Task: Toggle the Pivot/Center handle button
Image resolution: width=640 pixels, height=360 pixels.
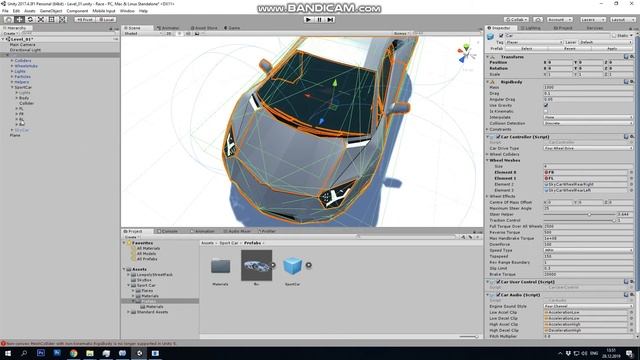Action: click(85, 19)
